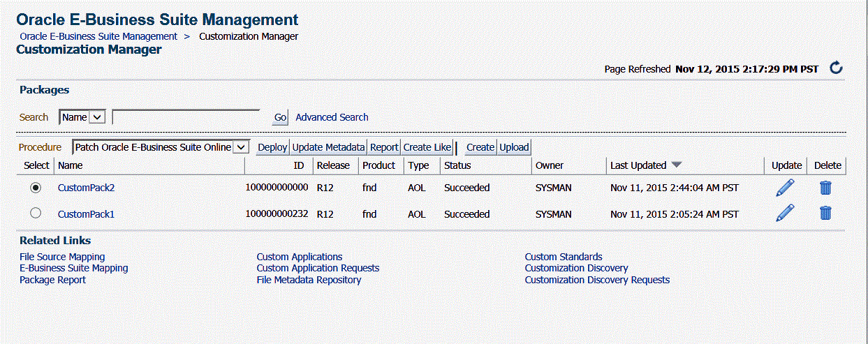Delete CustomPack2 using its trash icon
This screenshot has height=344, width=868.
pos(825,188)
